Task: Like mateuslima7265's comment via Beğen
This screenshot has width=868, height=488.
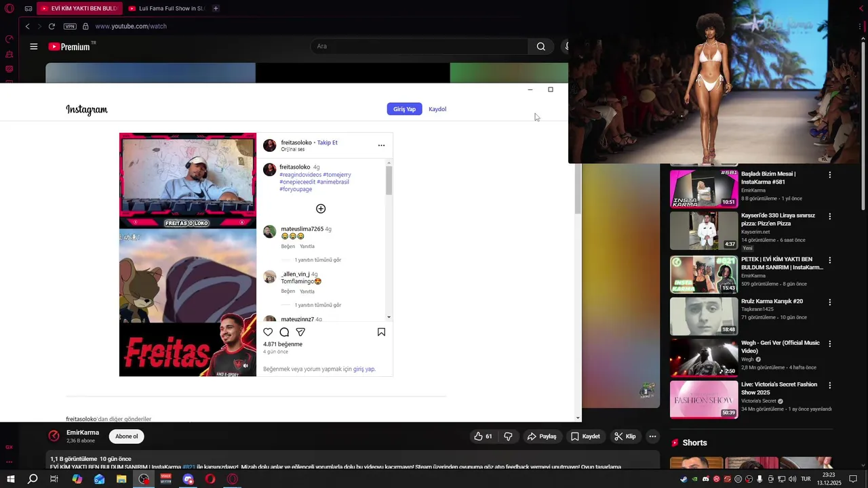Action: click(x=288, y=246)
